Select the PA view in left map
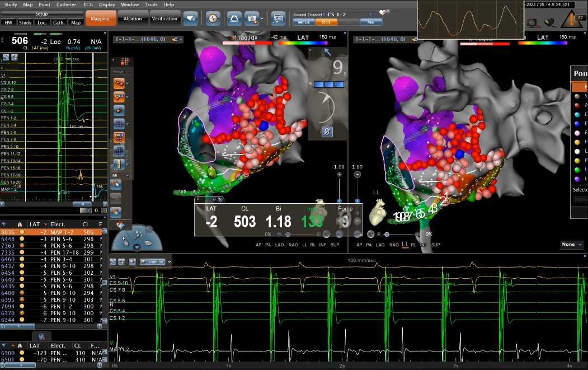The width and height of the screenshot is (588, 370). (268, 245)
